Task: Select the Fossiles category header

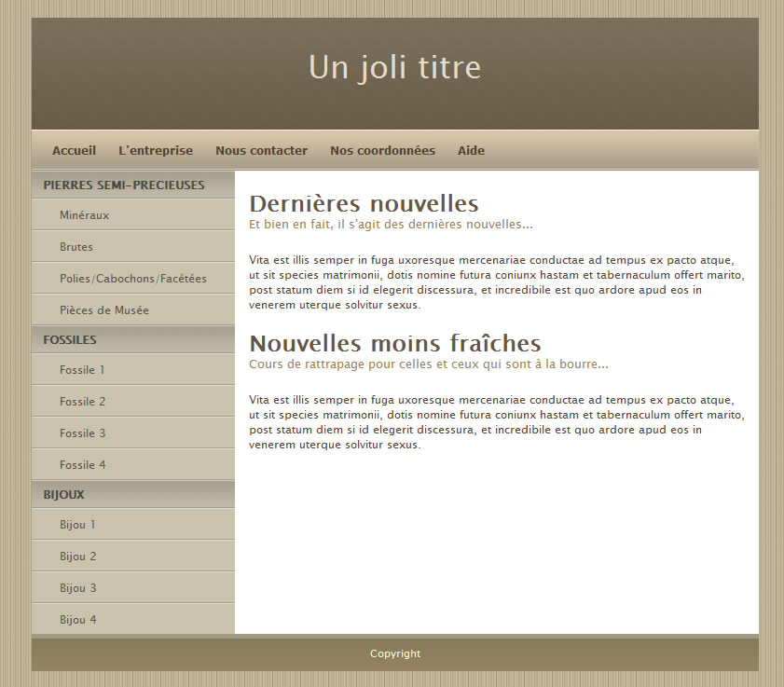Action: [133, 340]
